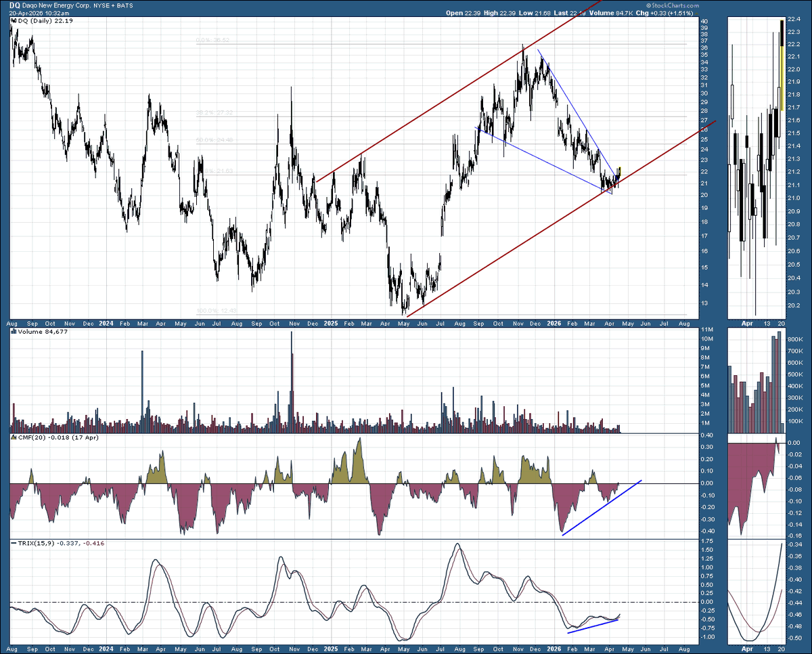
Task: Expand the Volume panel header
Action: pyautogui.click(x=41, y=332)
